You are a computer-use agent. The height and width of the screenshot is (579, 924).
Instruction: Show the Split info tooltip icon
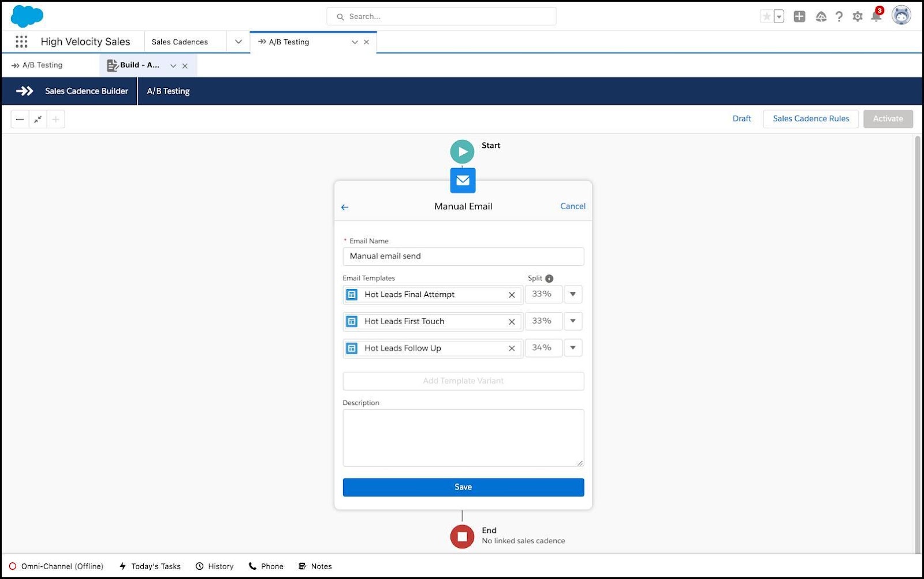pos(549,279)
